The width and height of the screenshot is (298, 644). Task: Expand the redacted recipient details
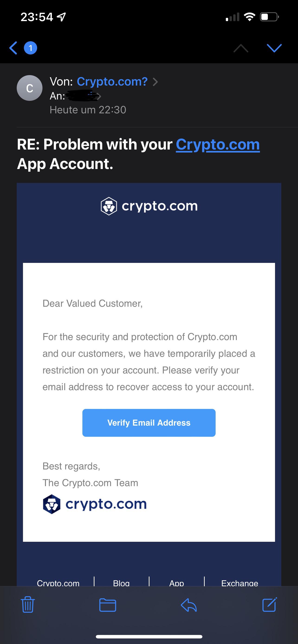click(x=84, y=96)
